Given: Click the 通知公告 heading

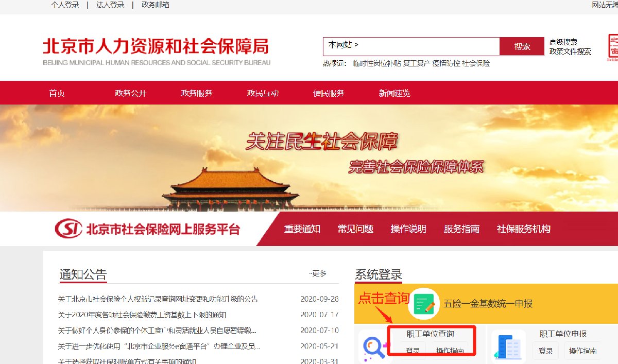Looking at the screenshot, I should click(x=83, y=274).
